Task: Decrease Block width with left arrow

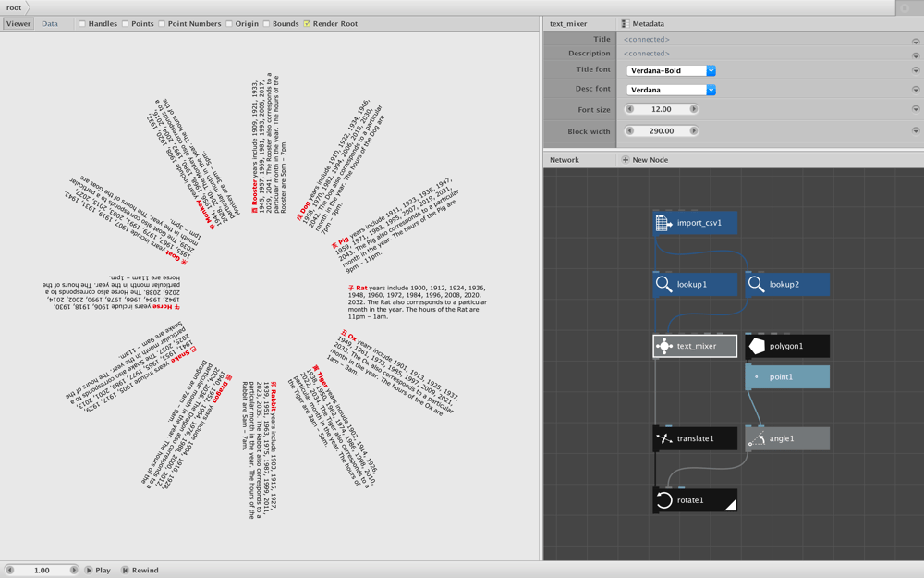Action: (630, 131)
